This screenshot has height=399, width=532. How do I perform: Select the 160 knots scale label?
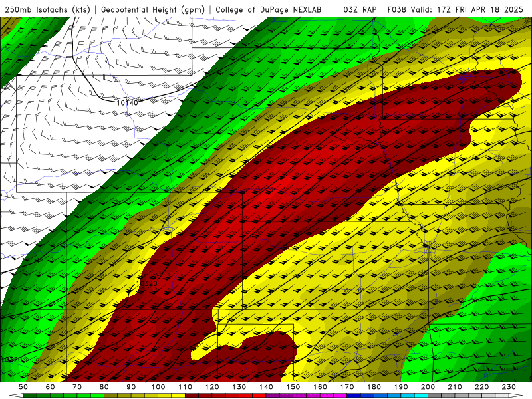[x=320, y=387]
